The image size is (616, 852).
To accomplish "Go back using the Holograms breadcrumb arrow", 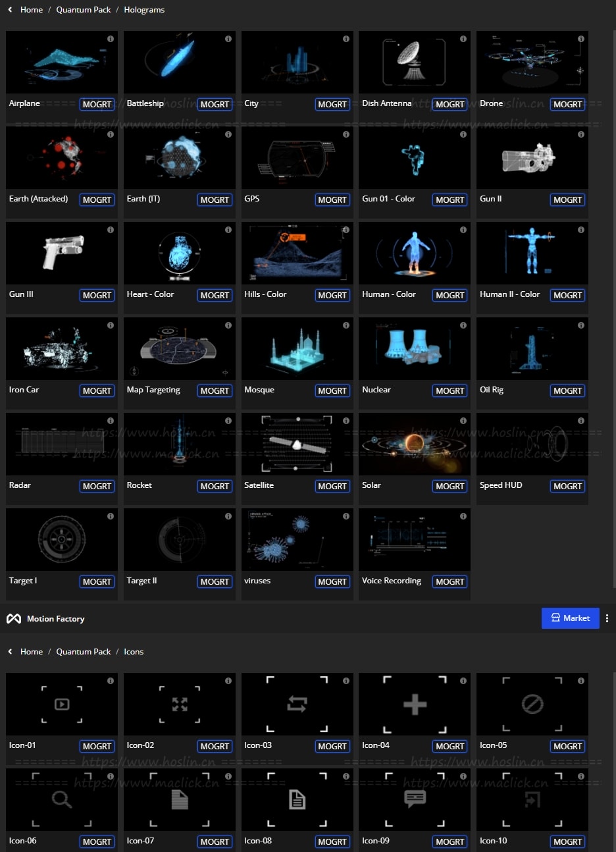I will pyautogui.click(x=10, y=10).
